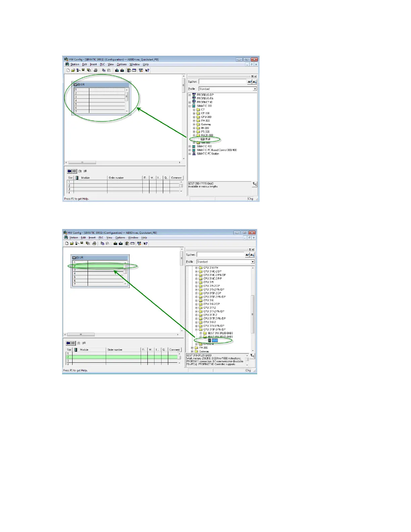Click search-down icon beside Suchen in lower window

coord(252,255)
